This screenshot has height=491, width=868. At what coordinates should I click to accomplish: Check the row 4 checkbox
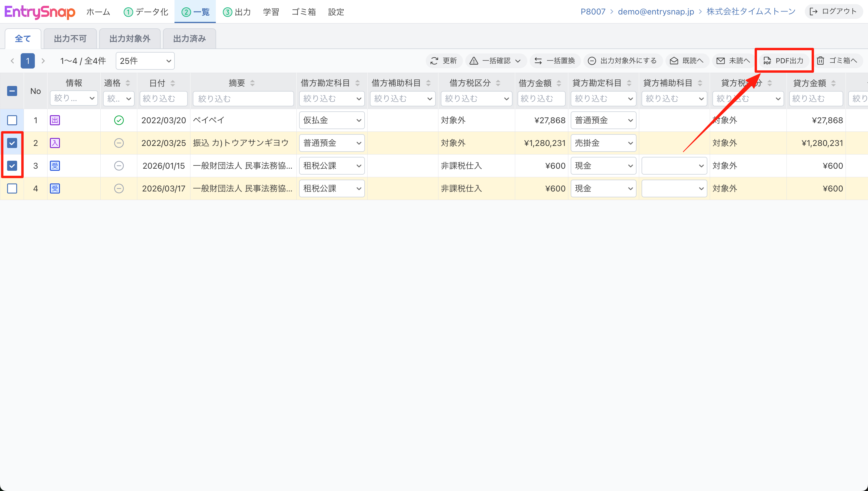click(x=12, y=188)
